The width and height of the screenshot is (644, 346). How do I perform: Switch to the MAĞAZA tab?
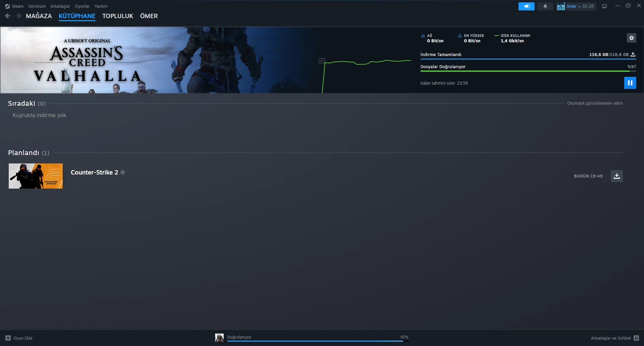pos(39,16)
